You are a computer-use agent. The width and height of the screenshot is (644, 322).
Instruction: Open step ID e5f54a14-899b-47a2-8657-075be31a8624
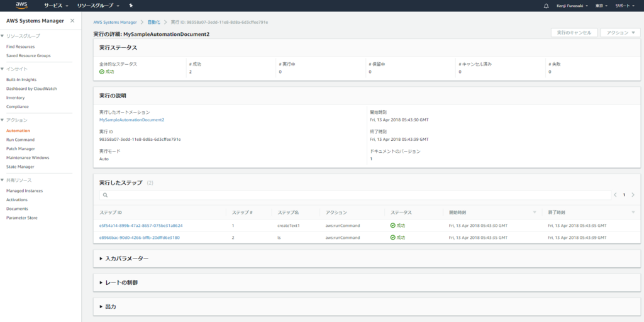[x=141, y=226]
